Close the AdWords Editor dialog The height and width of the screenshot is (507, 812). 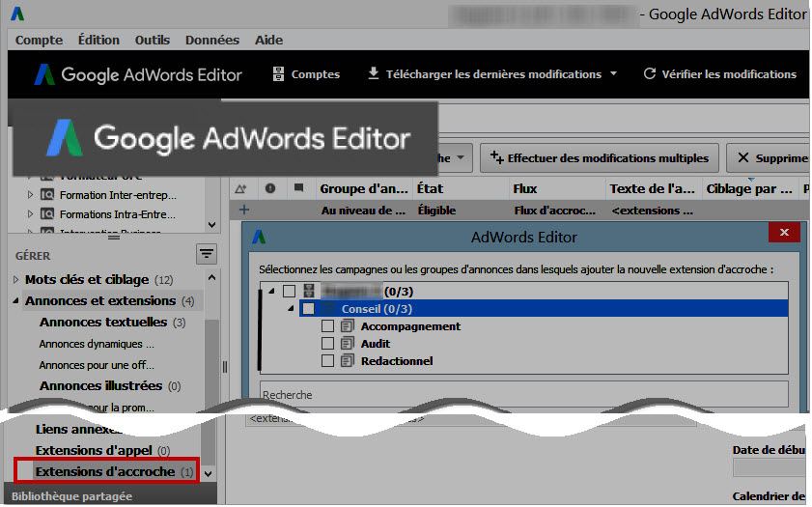tap(784, 233)
